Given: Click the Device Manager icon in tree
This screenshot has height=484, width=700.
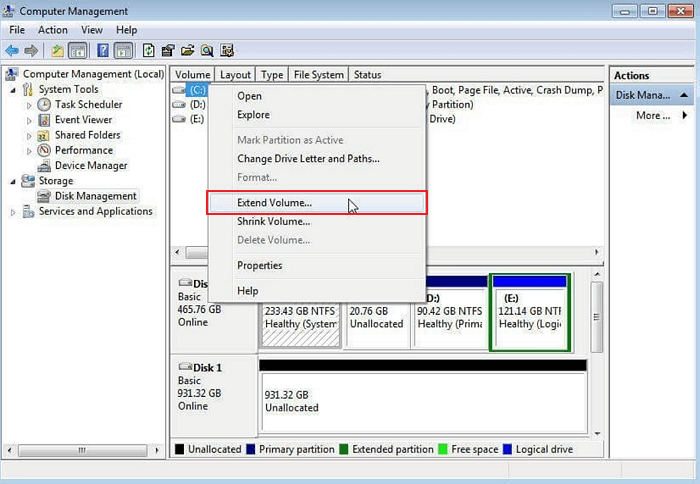Looking at the screenshot, I should pos(45,166).
